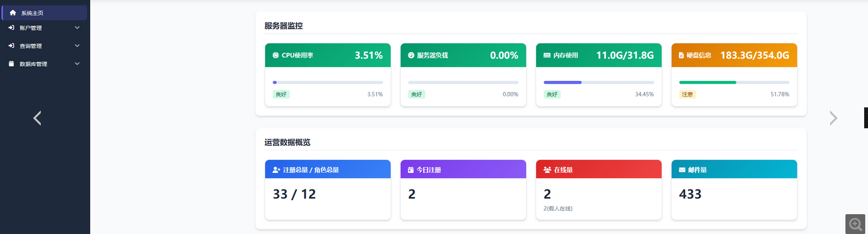Expand the 查询管理 chevron
Image resolution: width=868 pixels, height=234 pixels.
77,46
